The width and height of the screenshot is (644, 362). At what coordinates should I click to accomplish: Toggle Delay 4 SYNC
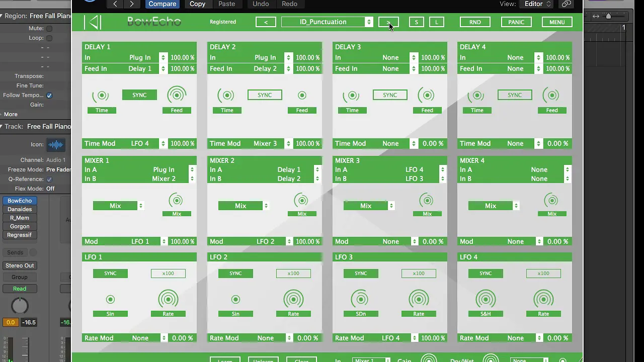[515, 95]
